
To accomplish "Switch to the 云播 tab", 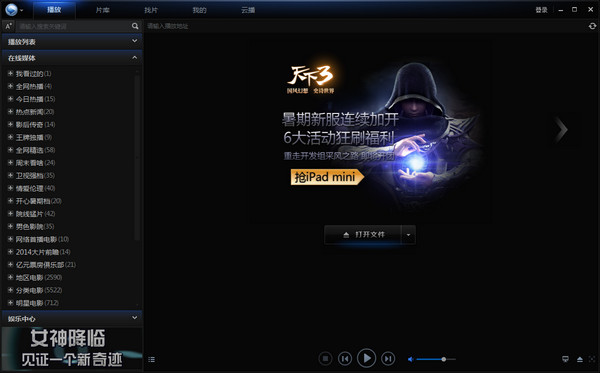I will click(x=248, y=10).
